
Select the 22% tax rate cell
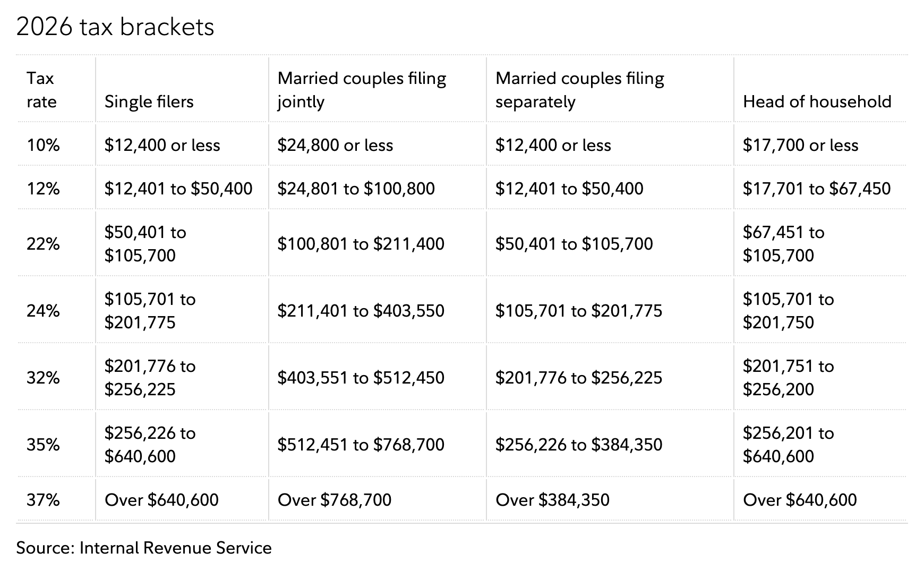coord(43,244)
